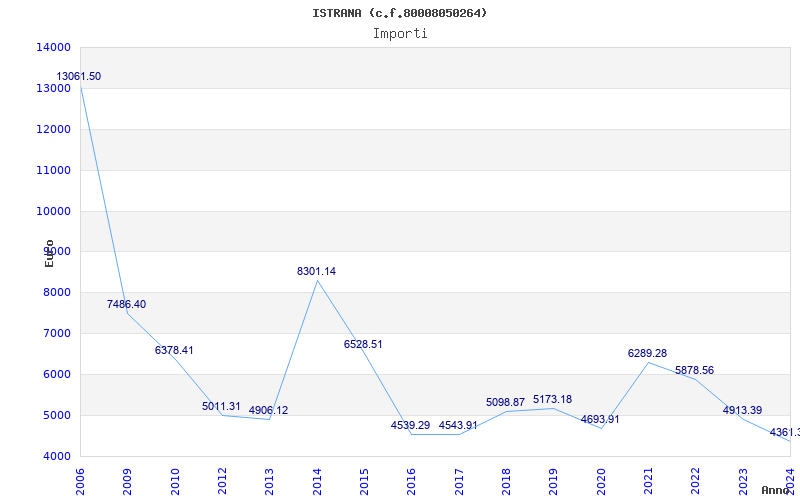800x500 pixels.
Task: Select the 5173.18 value label
Action: tap(553, 399)
